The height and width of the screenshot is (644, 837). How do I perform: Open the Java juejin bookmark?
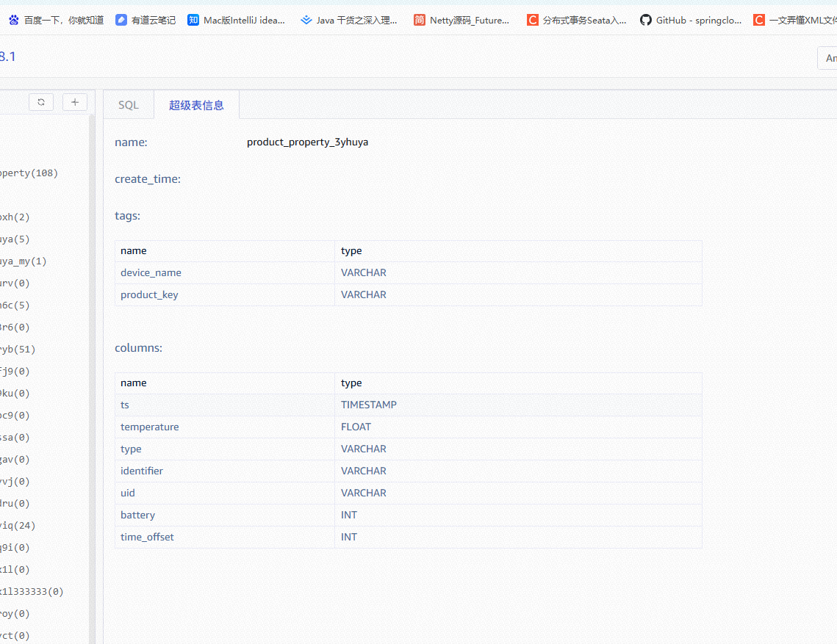click(x=349, y=20)
